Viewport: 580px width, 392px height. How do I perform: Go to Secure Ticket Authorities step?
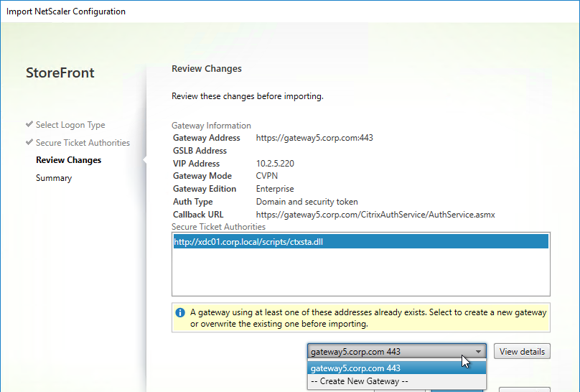click(x=83, y=143)
